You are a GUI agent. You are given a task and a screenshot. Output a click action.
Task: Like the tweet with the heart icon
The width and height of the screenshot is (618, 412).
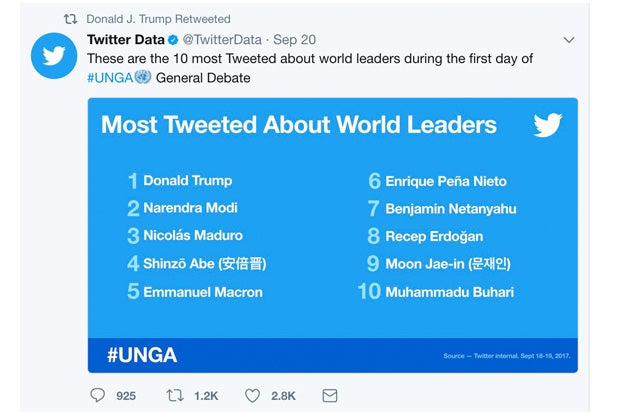253,395
